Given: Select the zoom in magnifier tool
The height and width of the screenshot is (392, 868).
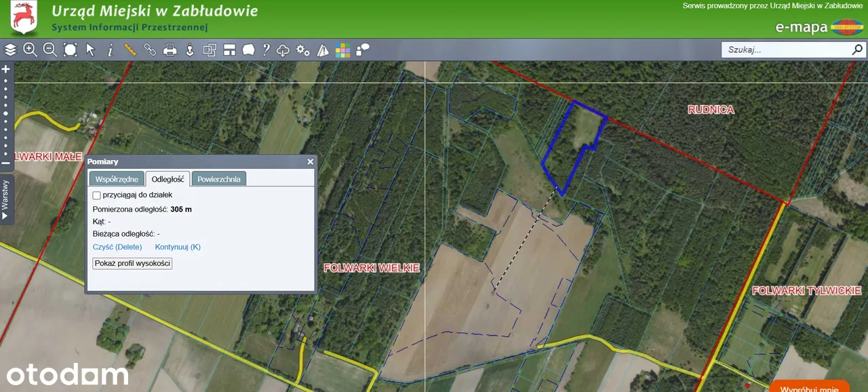Looking at the screenshot, I should click(x=30, y=50).
